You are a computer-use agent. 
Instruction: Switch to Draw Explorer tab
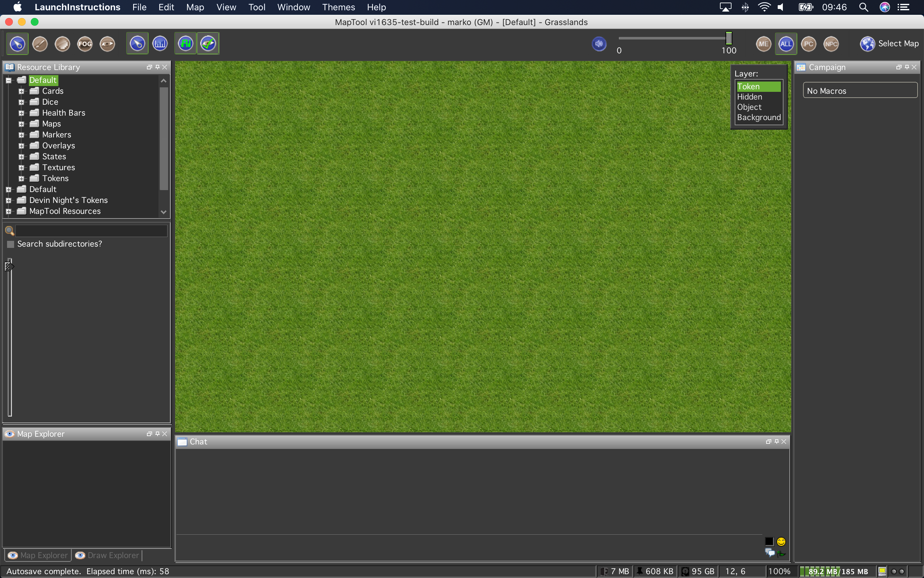point(107,555)
